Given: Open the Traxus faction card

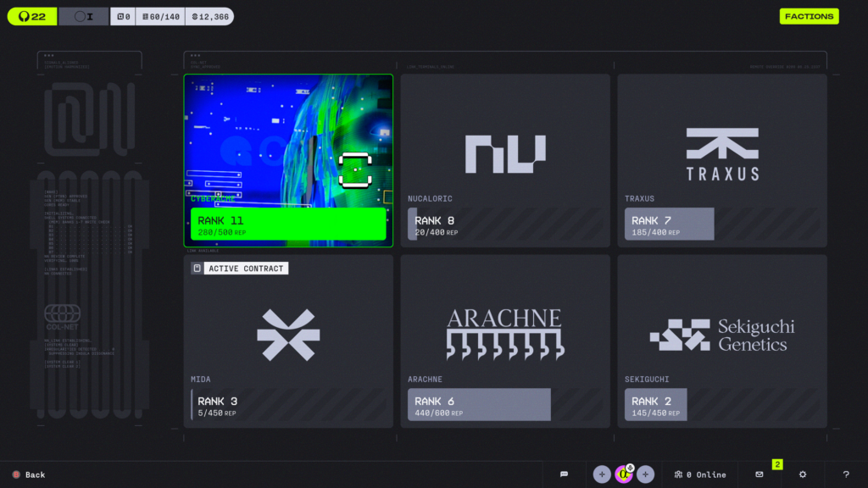Looking at the screenshot, I should coord(721,160).
